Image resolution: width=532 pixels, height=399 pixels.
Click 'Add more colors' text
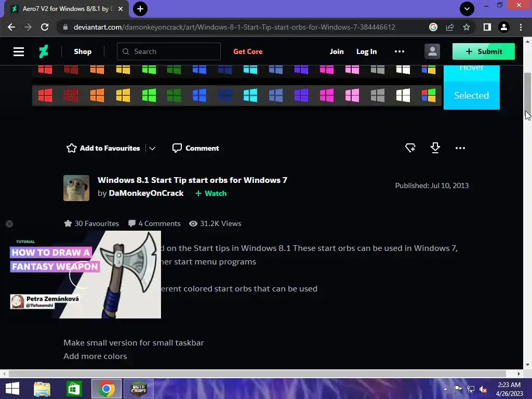95,356
